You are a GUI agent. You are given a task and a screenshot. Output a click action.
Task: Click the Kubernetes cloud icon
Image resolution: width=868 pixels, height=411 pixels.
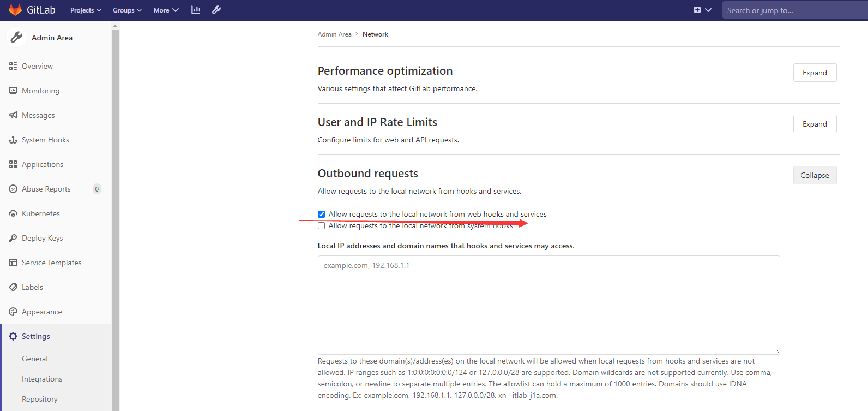13,213
